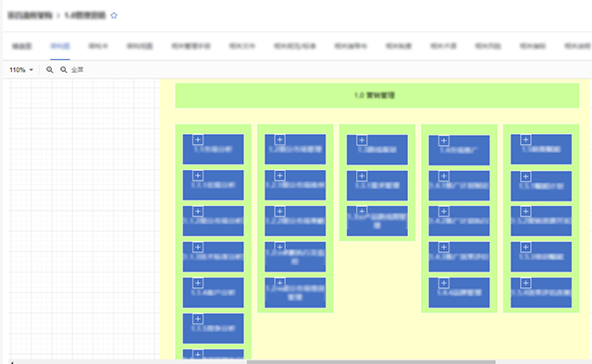Click the magnifier icon next to 全屏

64,70
